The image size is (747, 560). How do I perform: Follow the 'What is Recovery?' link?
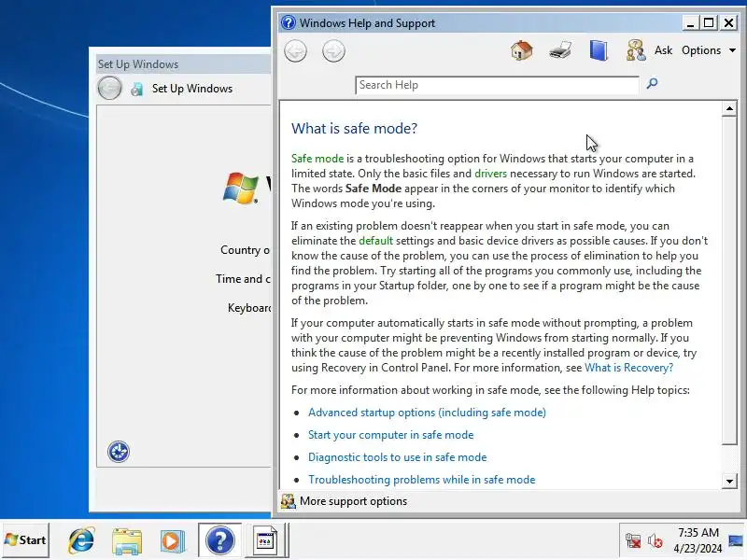pos(628,368)
